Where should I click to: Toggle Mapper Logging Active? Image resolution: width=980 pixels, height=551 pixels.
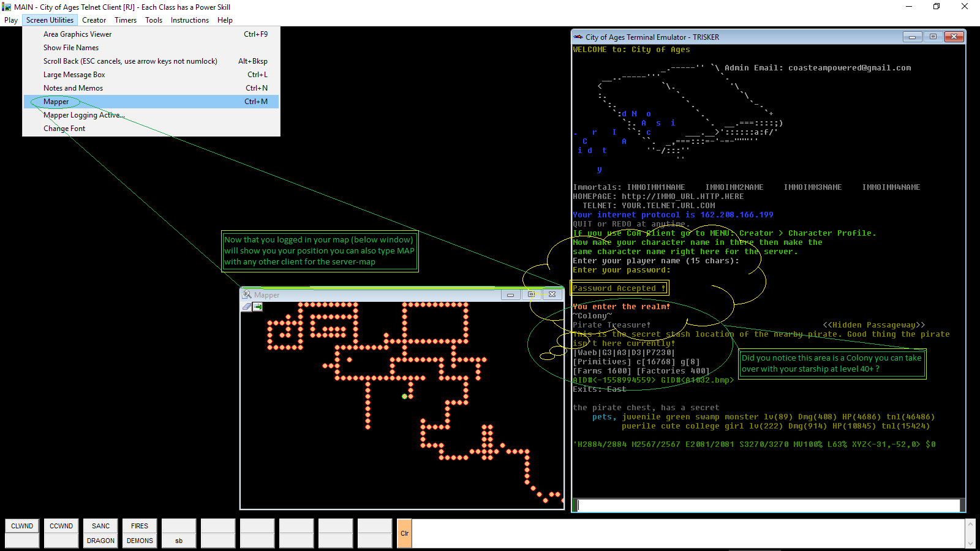pos(83,114)
